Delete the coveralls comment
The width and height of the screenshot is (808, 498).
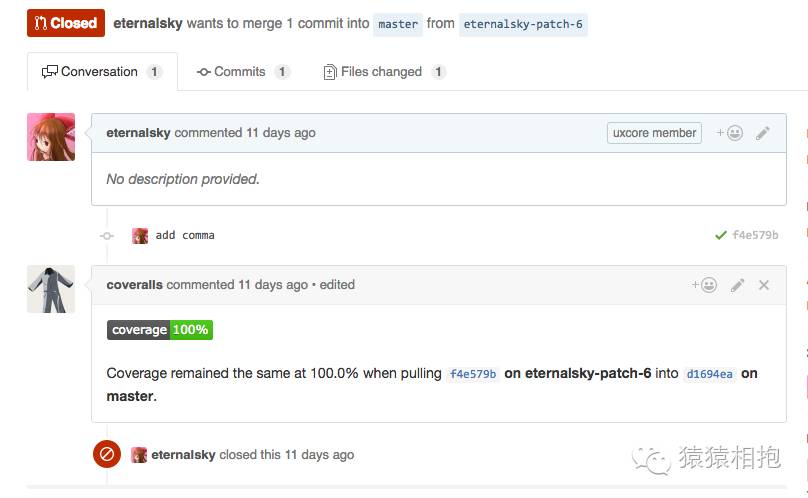point(764,285)
